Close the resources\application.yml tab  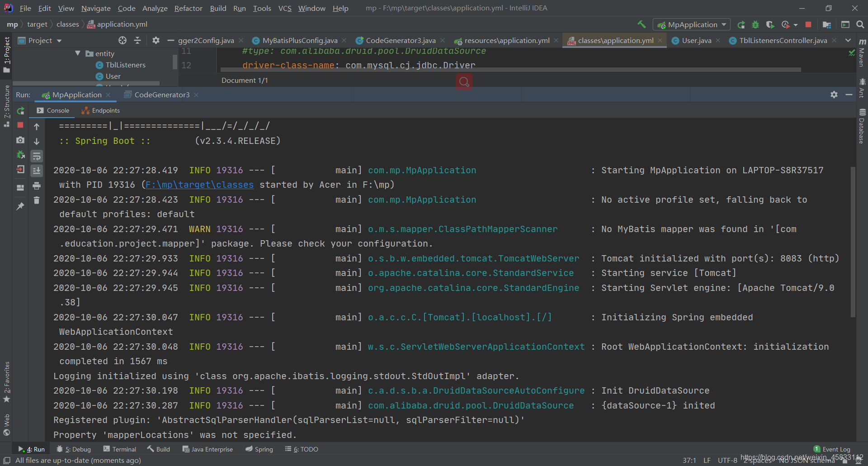point(556,40)
